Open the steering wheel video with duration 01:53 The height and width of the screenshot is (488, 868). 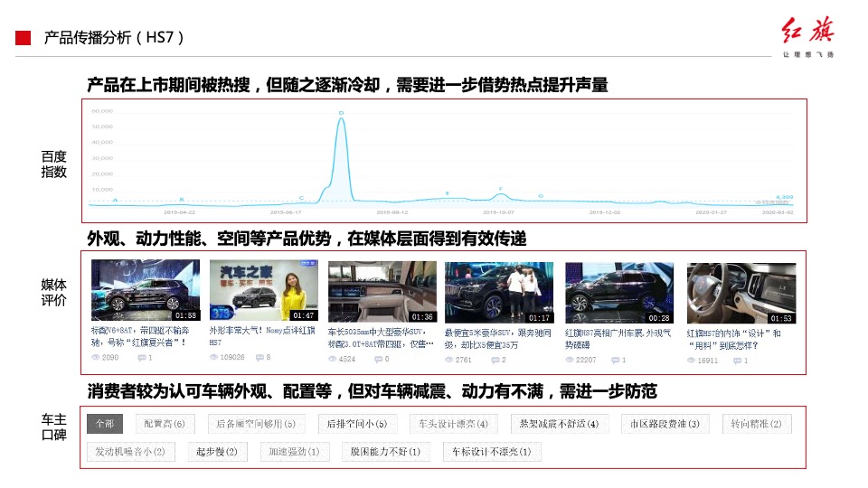click(741, 294)
